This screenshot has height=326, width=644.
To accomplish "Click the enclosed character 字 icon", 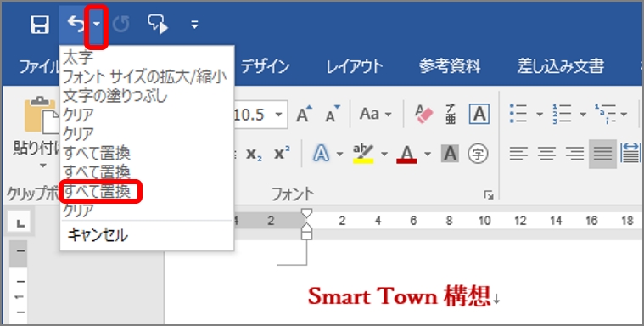I will 478,155.
